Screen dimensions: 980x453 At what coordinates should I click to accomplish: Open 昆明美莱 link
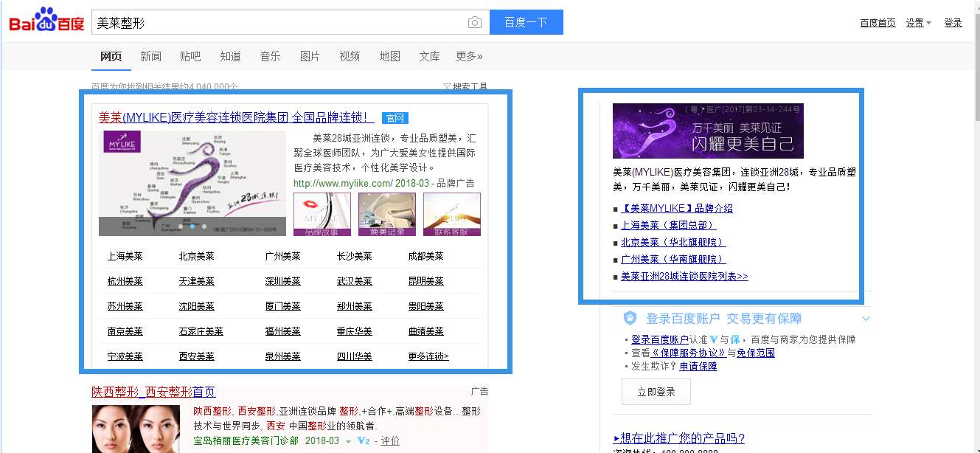(426, 281)
